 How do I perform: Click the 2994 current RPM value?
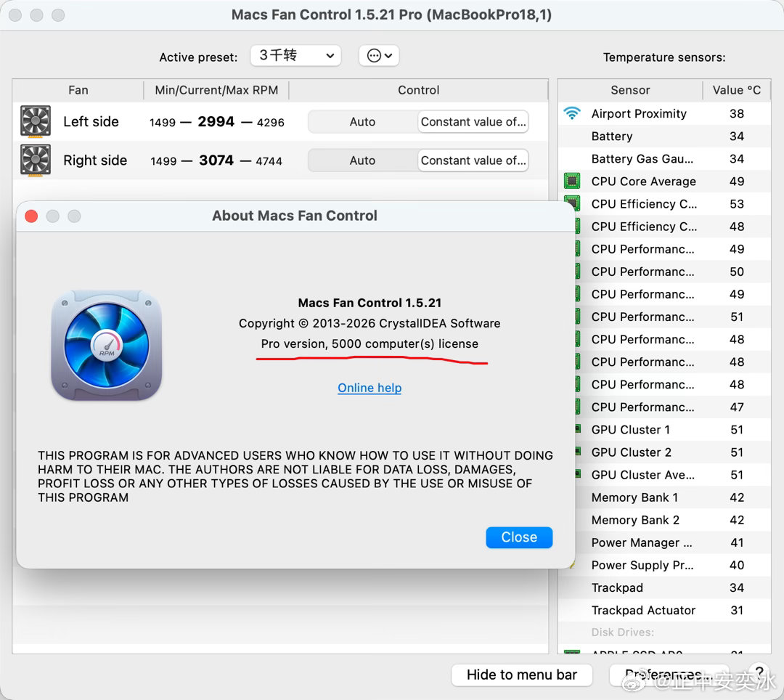pos(216,121)
